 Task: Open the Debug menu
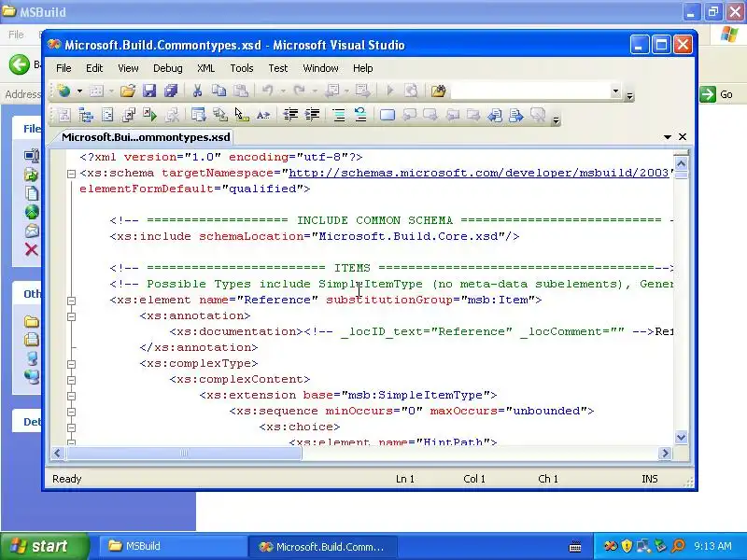pyautogui.click(x=168, y=68)
